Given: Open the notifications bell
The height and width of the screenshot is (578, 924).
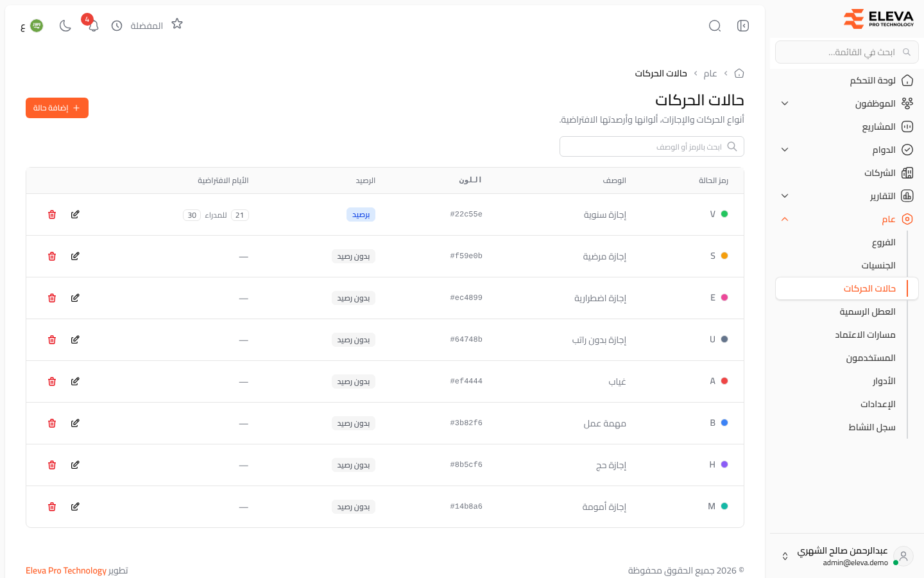Looking at the screenshot, I should (x=93, y=26).
